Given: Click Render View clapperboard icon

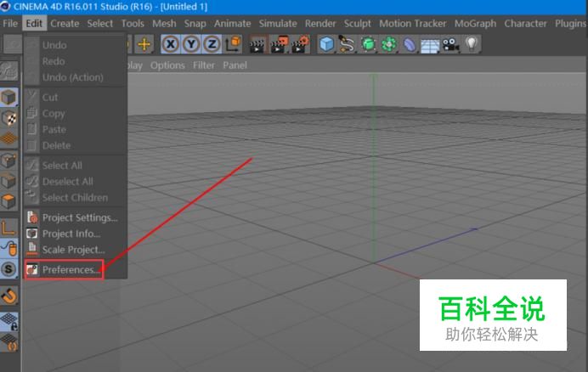Looking at the screenshot, I should 257,44.
